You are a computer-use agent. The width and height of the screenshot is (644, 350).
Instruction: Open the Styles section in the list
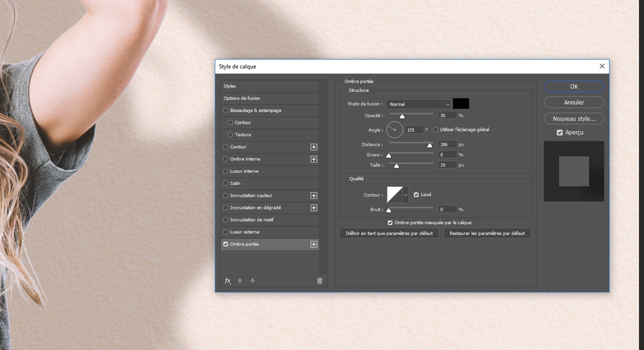270,86
